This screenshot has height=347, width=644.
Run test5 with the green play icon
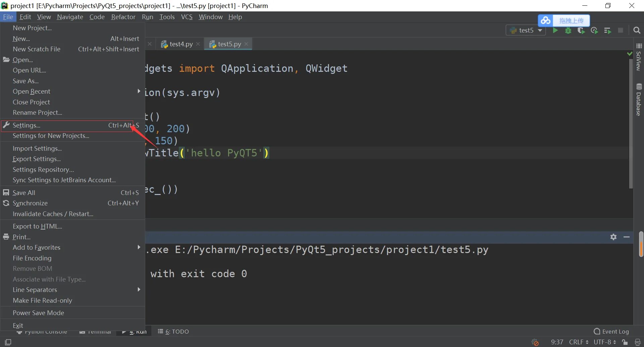pos(555,31)
